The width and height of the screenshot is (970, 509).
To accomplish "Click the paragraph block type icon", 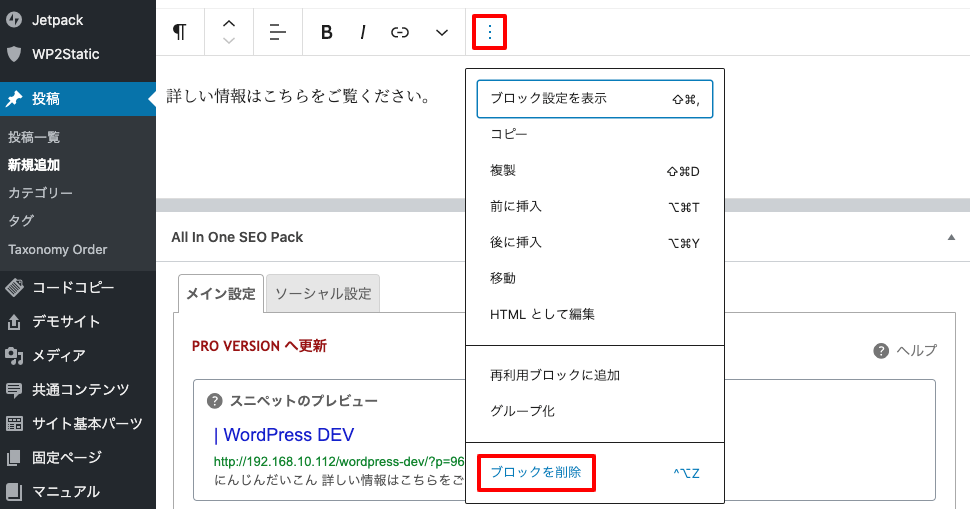I will click(x=180, y=32).
